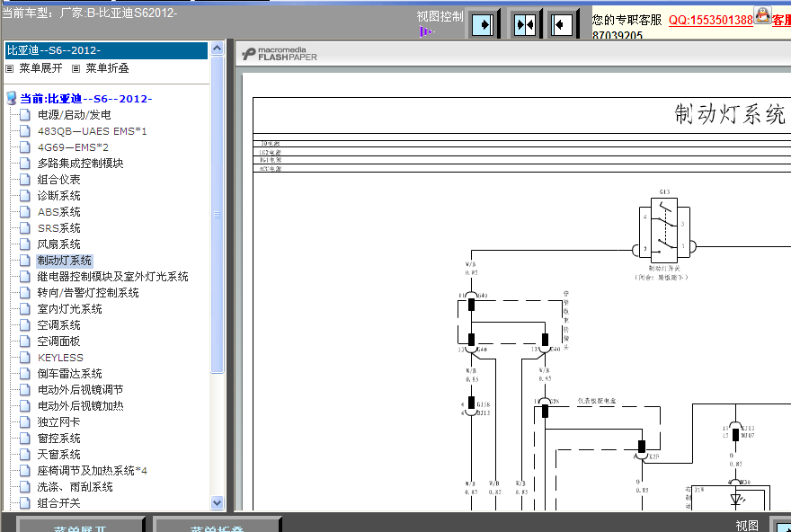The width and height of the screenshot is (791, 532).
Task: Open 继电器控制模块及室外灯光系统 entry
Action: coord(112,277)
